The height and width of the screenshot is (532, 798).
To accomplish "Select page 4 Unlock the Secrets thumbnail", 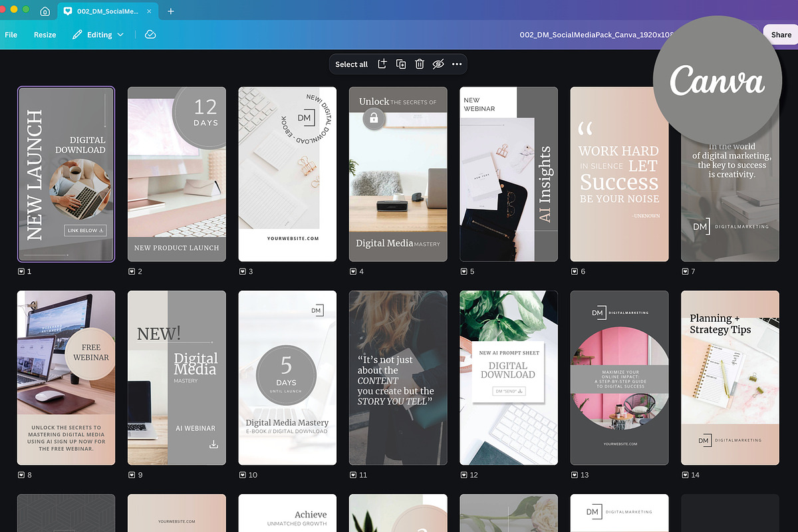I will [398, 174].
